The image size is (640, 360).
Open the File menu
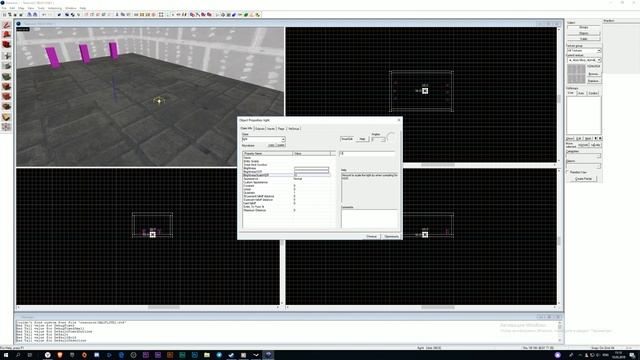click(x=4, y=8)
